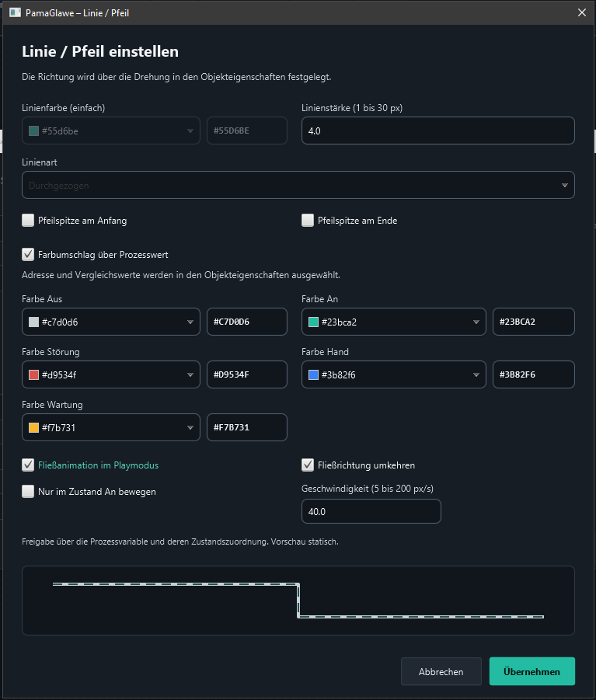Open the Farbe Wartung color dropdown

click(x=110, y=427)
